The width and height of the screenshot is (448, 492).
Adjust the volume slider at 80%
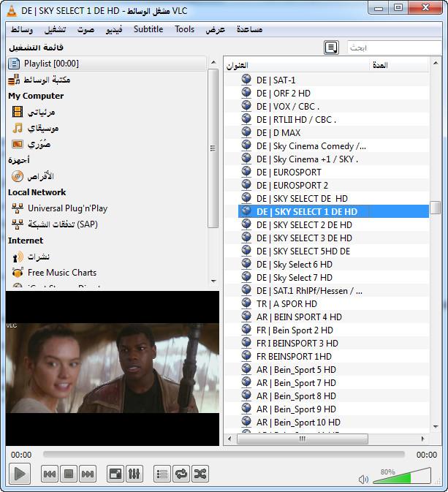402,476
